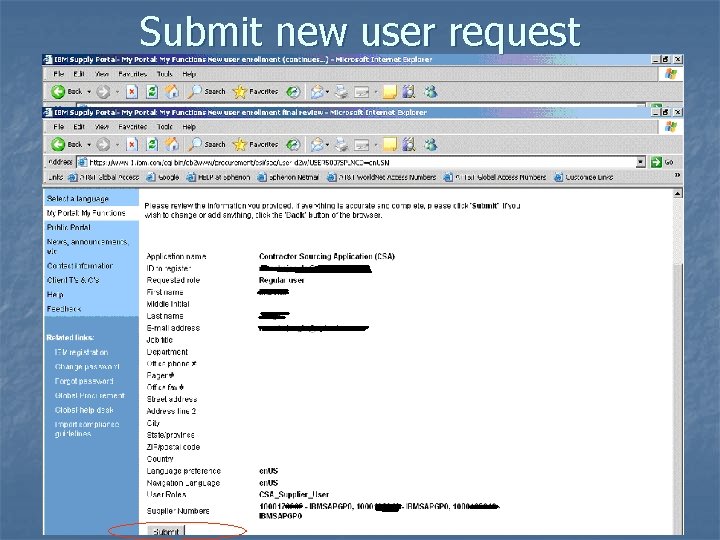The image size is (720, 540).
Task: Click Home icon in the rear window
Action: click(172, 92)
